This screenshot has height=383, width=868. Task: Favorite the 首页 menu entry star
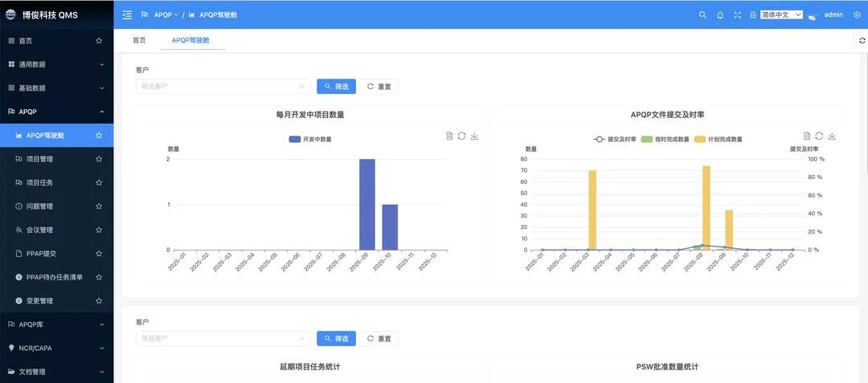tap(99, 40)
